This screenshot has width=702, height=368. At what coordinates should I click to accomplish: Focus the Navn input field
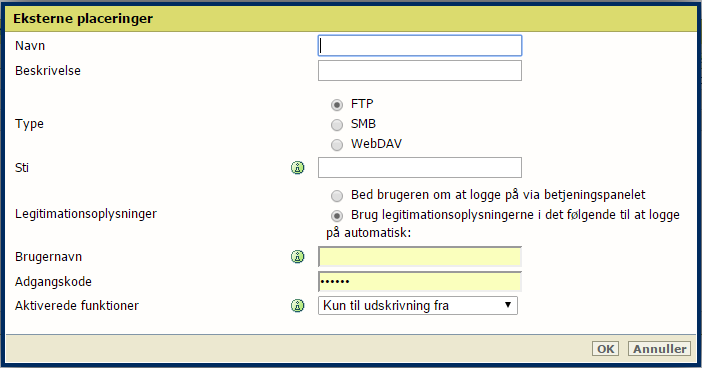click(420, 46)
